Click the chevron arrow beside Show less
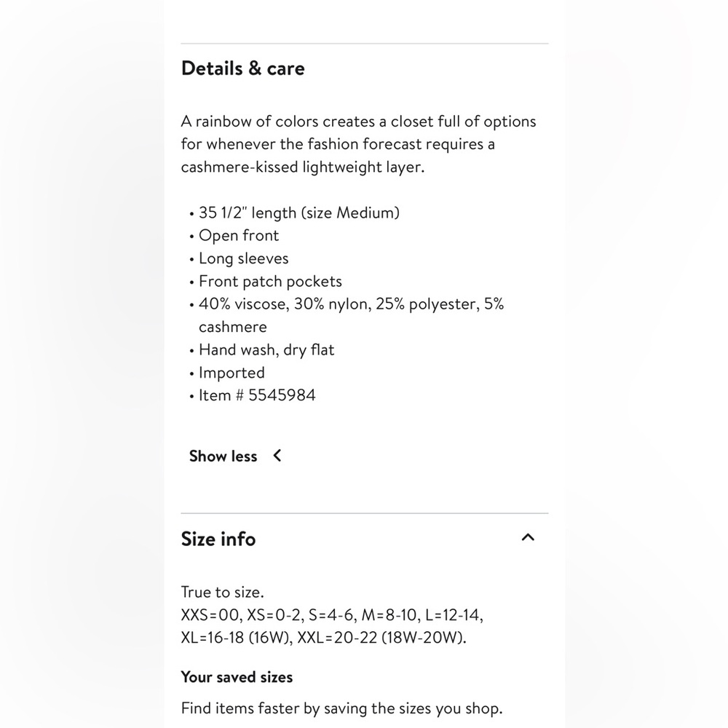The height and width of the screenshot is (728, 728). click(277, 456)
